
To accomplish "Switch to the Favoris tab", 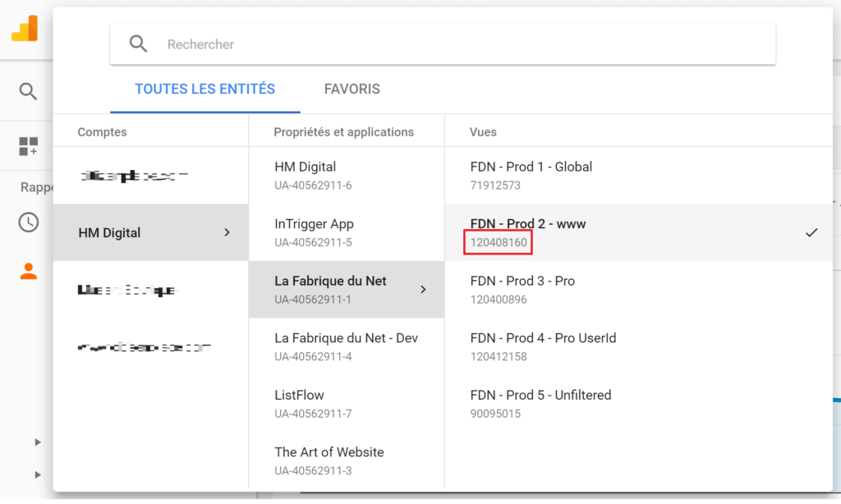I will point(352,89).
